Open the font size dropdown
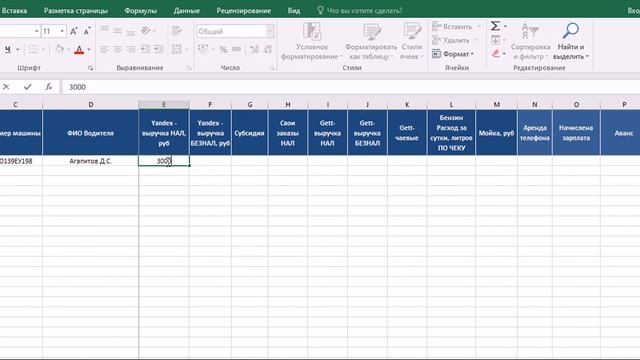Image resolution: width=640 pixels, height=360 pixels. [x=62, y=31]
